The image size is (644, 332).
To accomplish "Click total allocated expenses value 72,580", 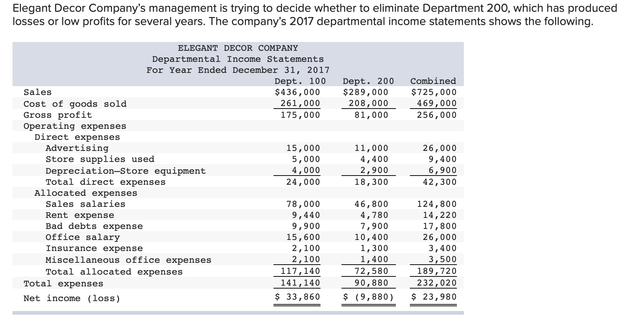I will tap(371, 271).
